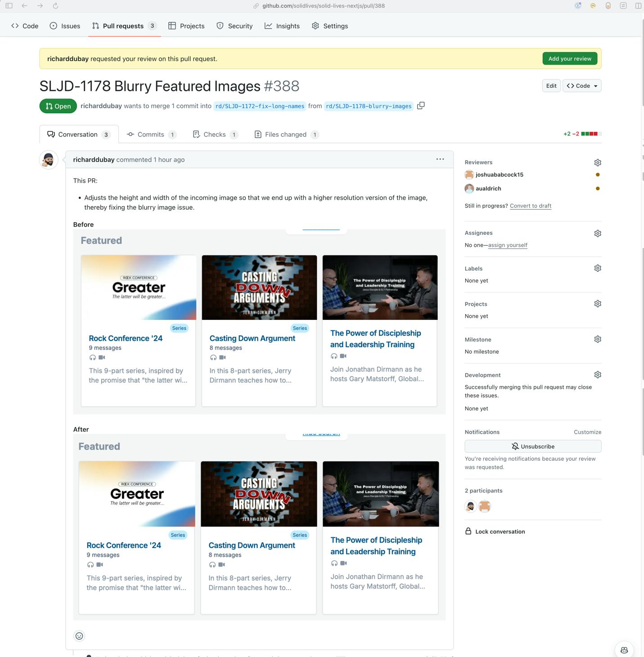The height and width of the screenshot is (657, 644).
Task: Customize notification settings
Action: [587, 432]
